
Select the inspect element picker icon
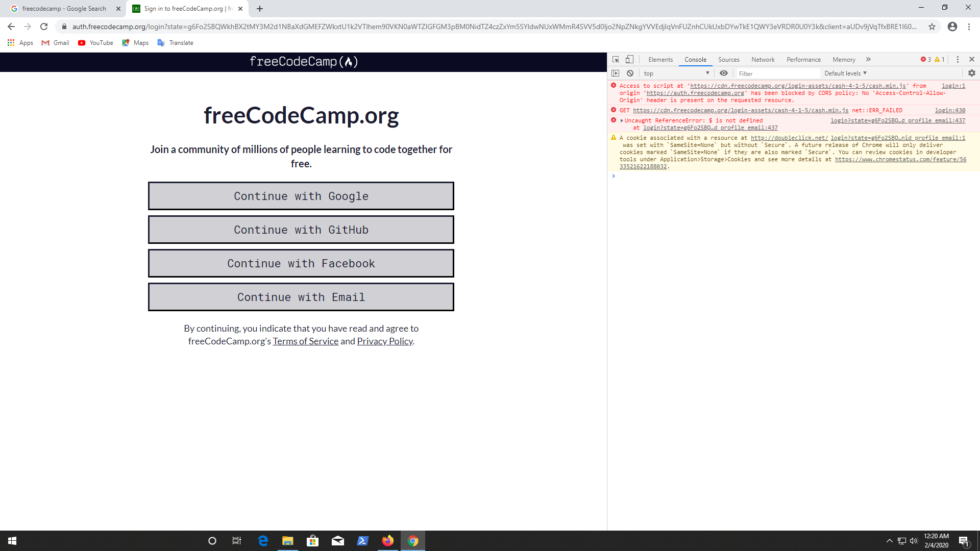coord(616,60)
